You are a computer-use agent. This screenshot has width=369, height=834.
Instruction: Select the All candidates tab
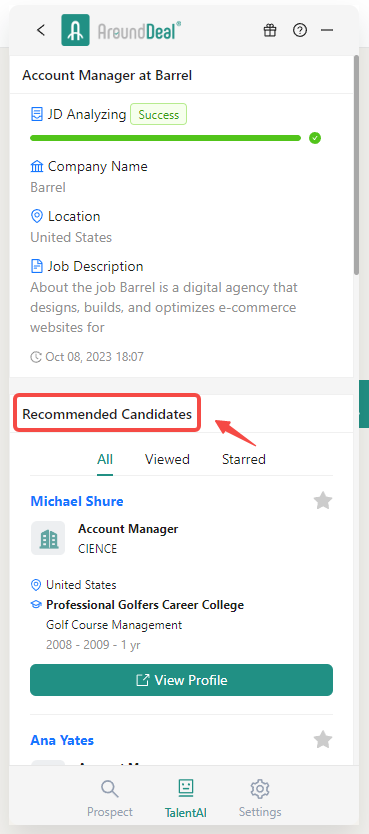(105, 459)
